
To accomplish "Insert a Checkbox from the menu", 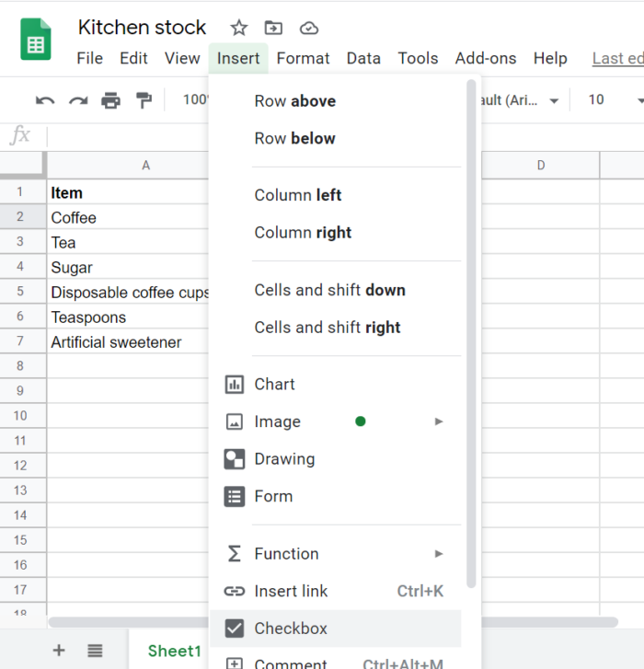I will (x=291, y=629).
